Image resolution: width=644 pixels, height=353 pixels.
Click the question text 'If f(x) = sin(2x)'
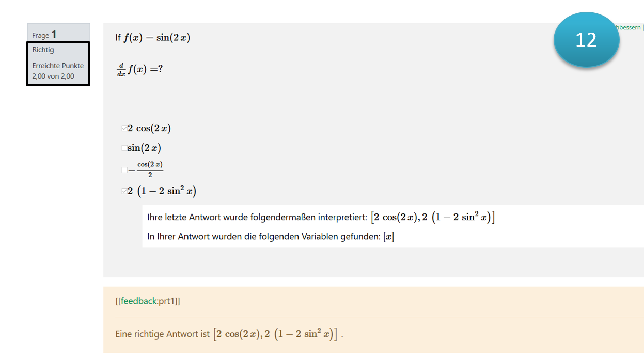coord(153,38)
